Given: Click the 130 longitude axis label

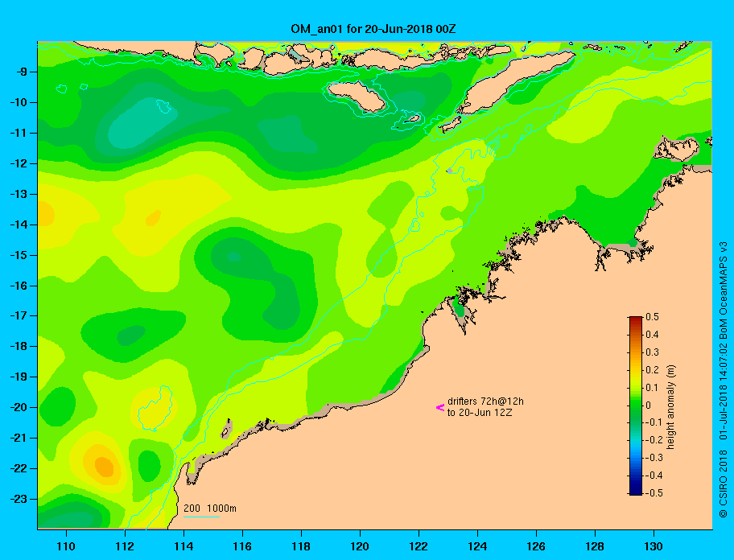Looking at the screenshot, I should click(654, 546).
